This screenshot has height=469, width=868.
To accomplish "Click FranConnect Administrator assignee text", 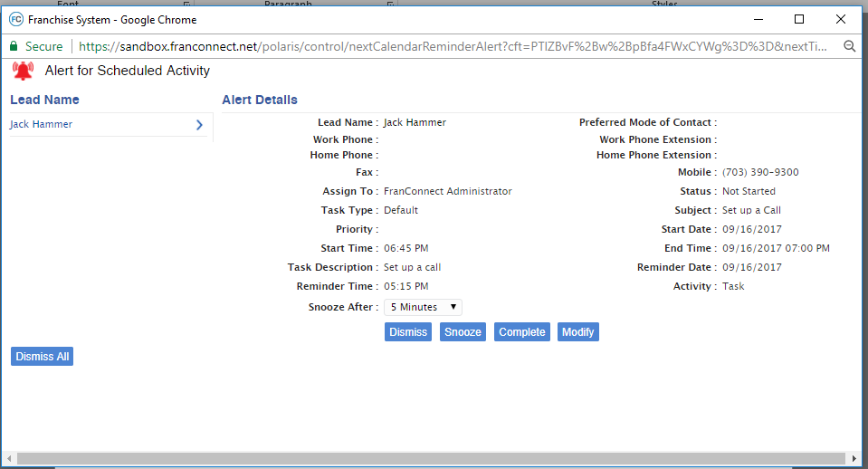I will click(448, 191).
